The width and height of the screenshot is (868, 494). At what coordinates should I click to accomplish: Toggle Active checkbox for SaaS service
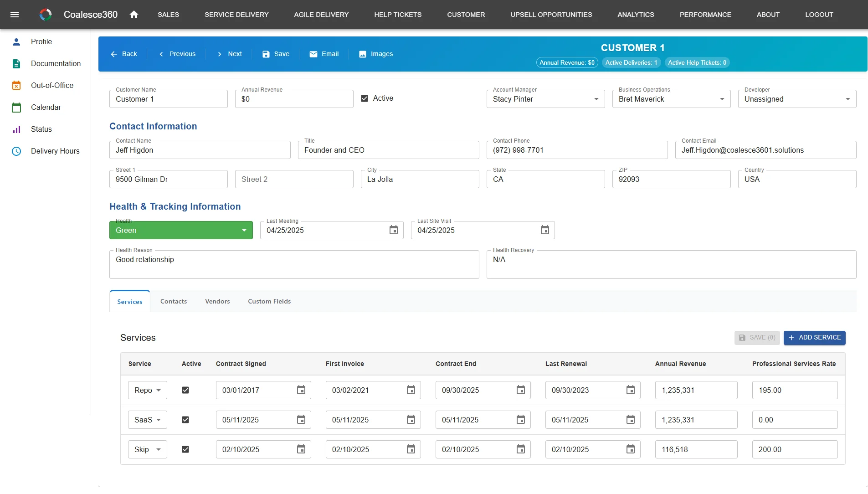click(x=185, y=420)
